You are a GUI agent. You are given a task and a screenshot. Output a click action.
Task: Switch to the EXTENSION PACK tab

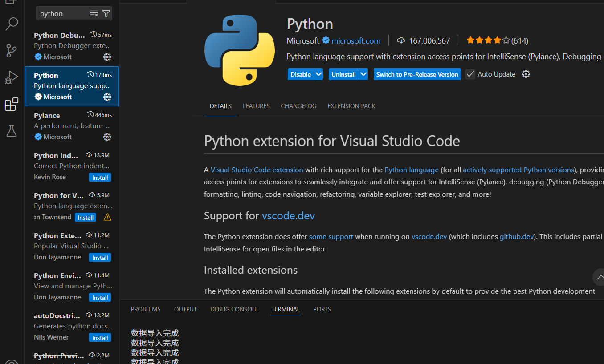[x=351, y=106]
